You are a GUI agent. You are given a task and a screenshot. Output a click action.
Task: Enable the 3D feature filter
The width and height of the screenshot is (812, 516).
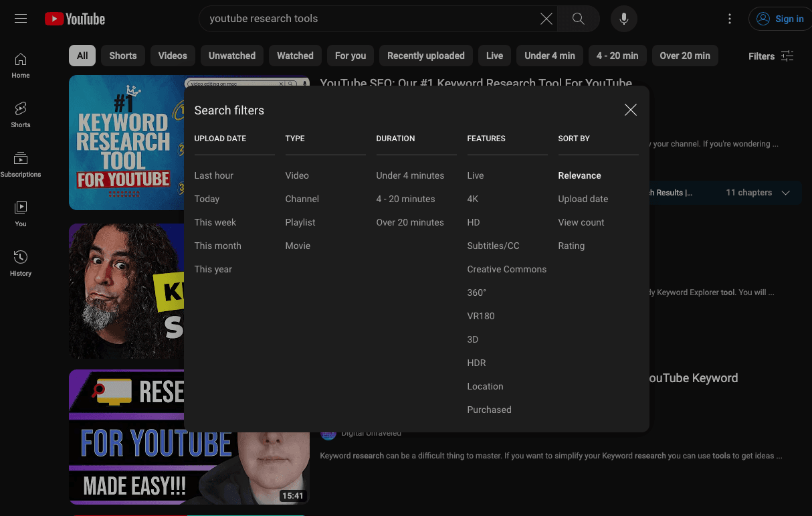[473, 339]
